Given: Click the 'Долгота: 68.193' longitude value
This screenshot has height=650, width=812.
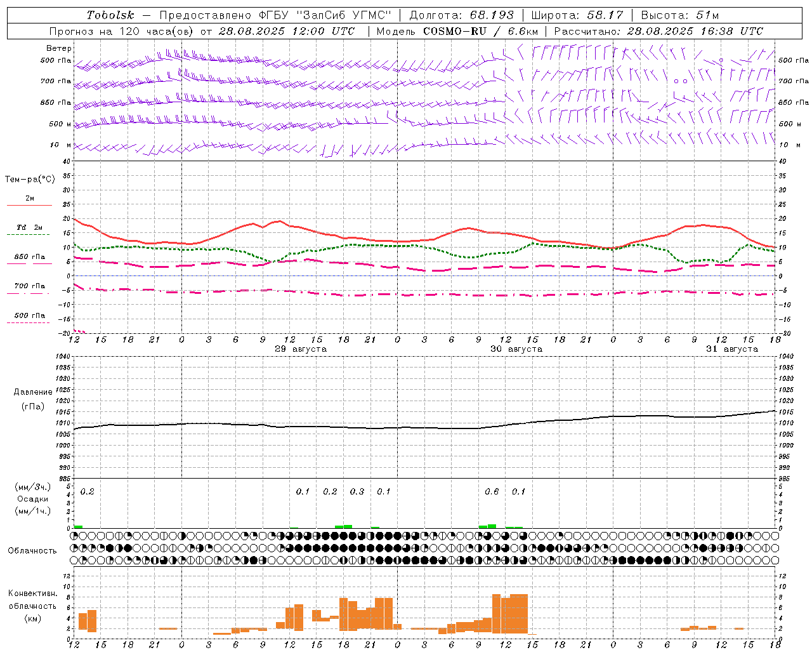Looking at the screenshot, I should pos(462,15).
